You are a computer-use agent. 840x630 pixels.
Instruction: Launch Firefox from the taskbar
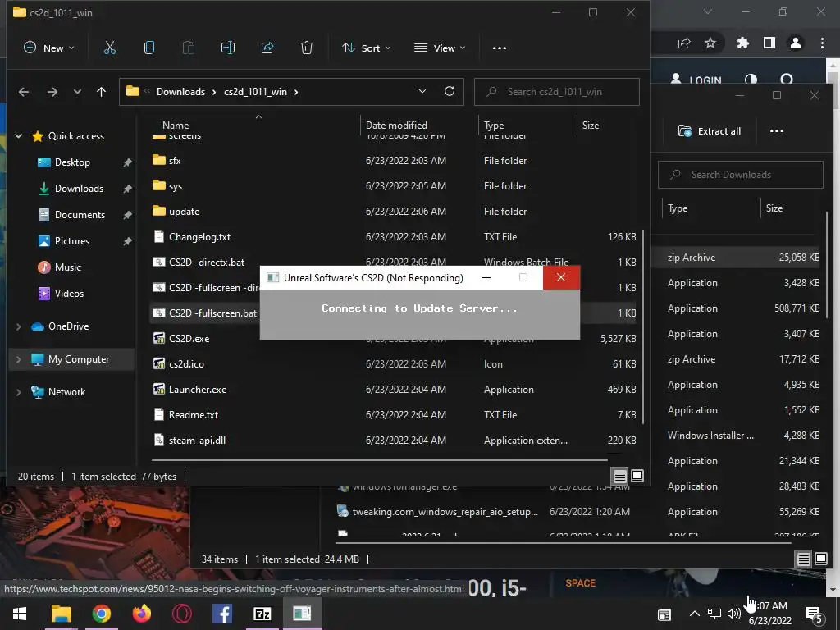click(141, 614)
